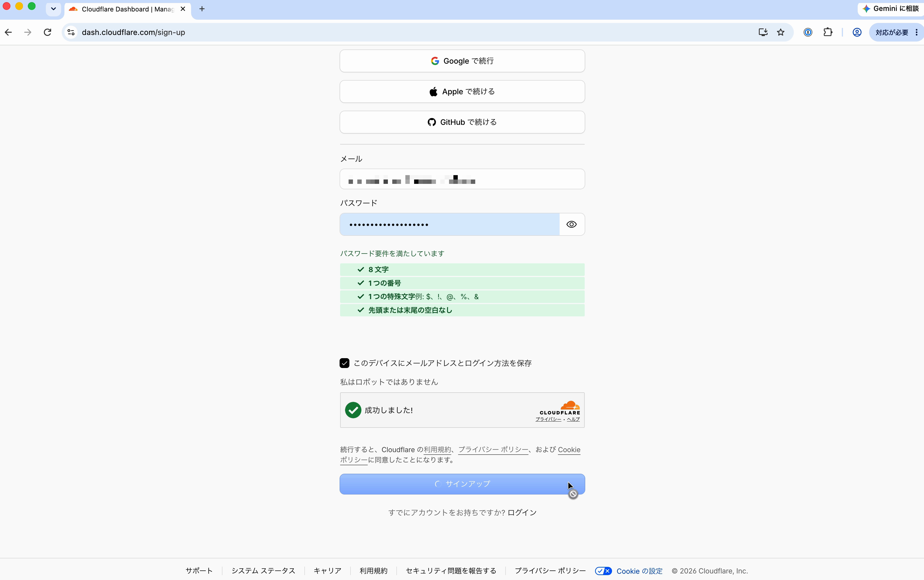Click the install app icon in address bar

coord(763,32)
